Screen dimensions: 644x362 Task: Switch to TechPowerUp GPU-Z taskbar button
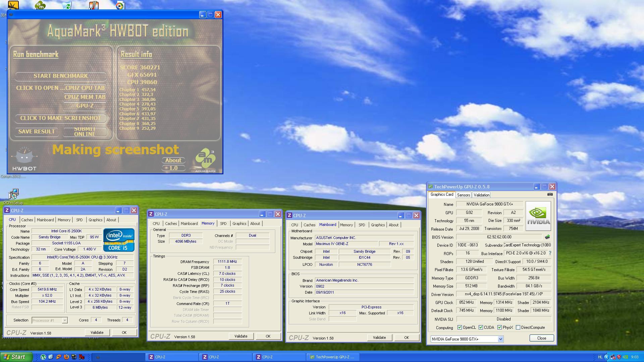(332, 357)
